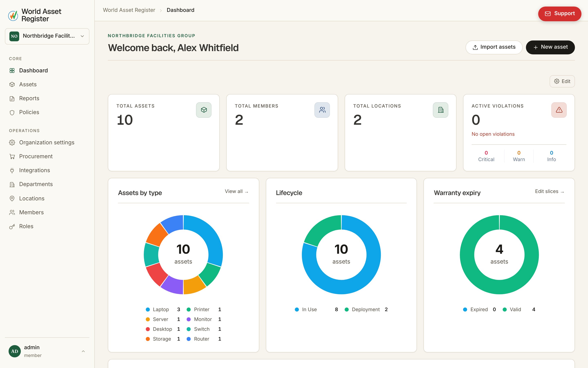The width and height of the screenshot is (588, 368).
Task: Click the Policies shield icon in sidebar
Action: coord(12,112)
